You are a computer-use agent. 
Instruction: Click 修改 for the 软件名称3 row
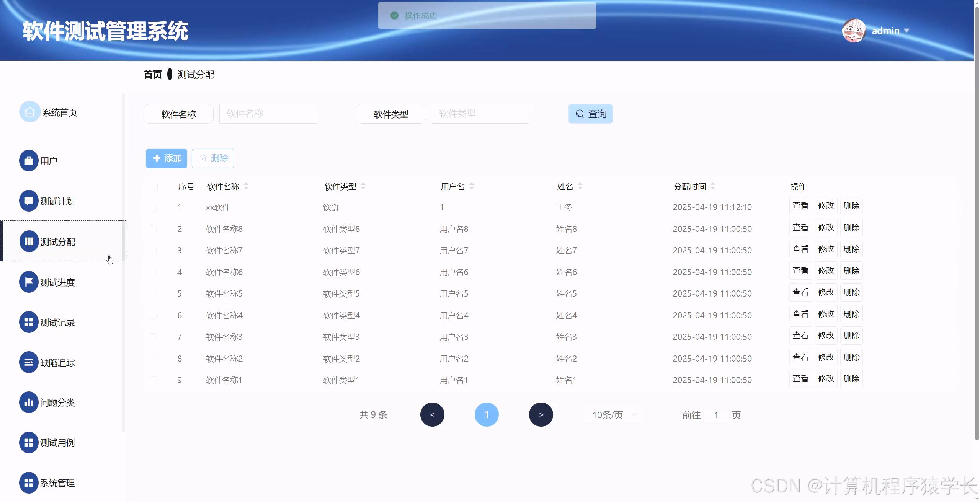(826, 336)
